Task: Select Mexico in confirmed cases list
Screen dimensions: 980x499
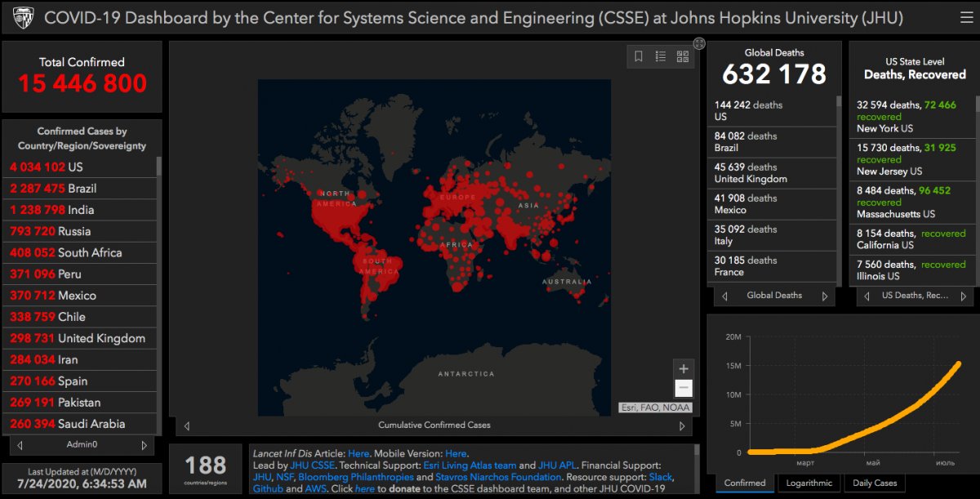Action: pyautogui.click(x=80, y=296)
